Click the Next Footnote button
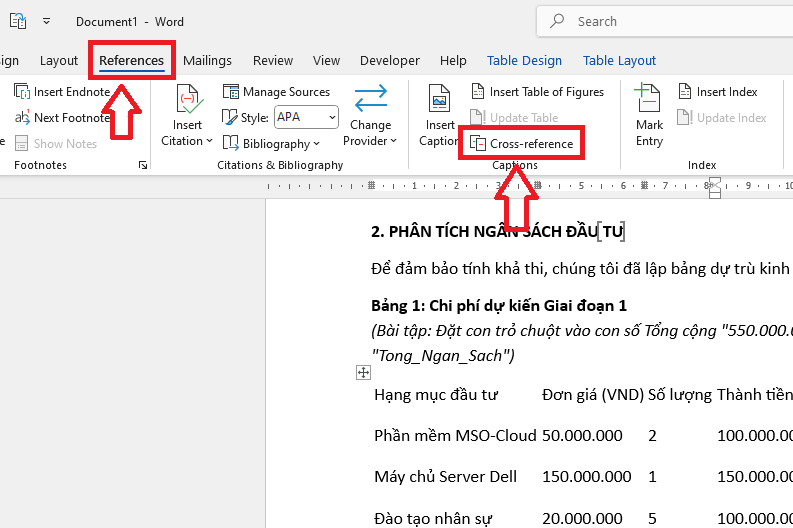The height and width of the screenshot is (528, 793). [x=62, y=117]
